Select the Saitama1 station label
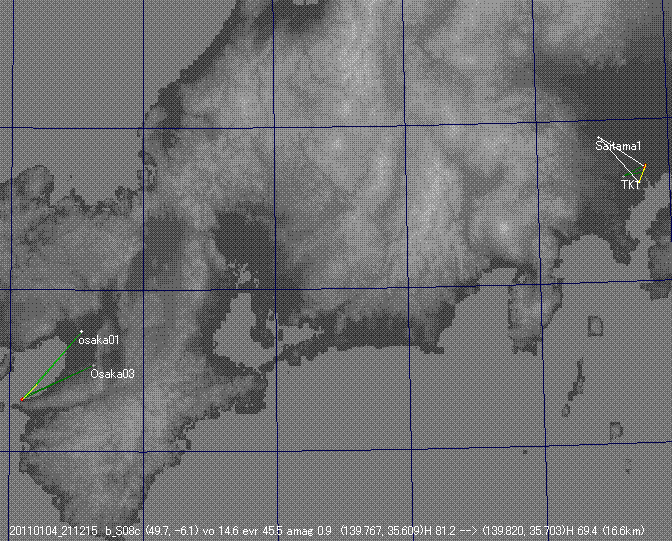 (618, 146)
